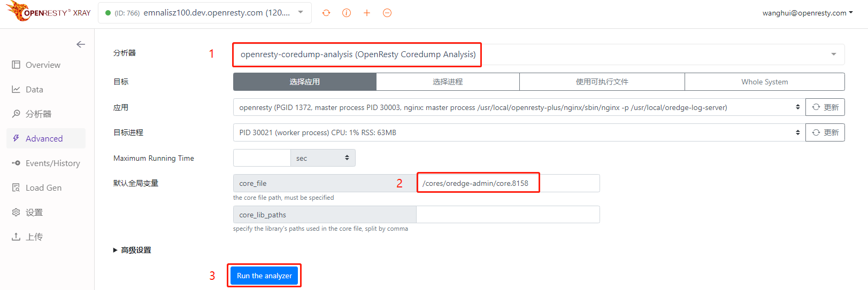868x290 pixels.
Task: Click the Run the analyzer button
Action: [264, 276]
